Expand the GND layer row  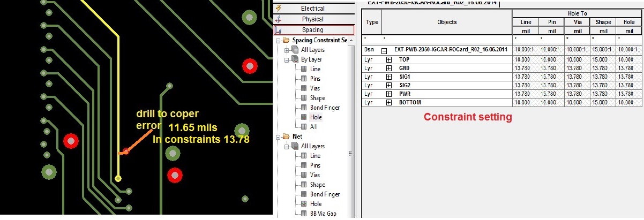[389, 69]
